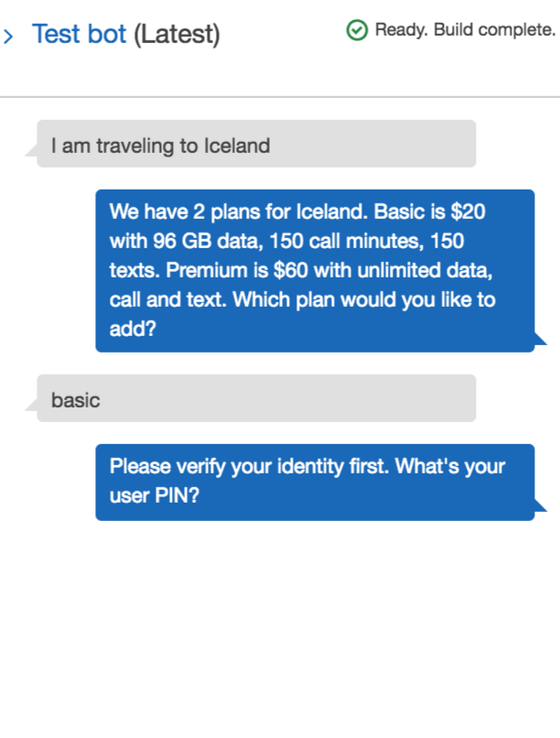Viewport: 560px width, 738px height.
Task: Click the "$20" price in Basic plan text
Action: [468, 212]
